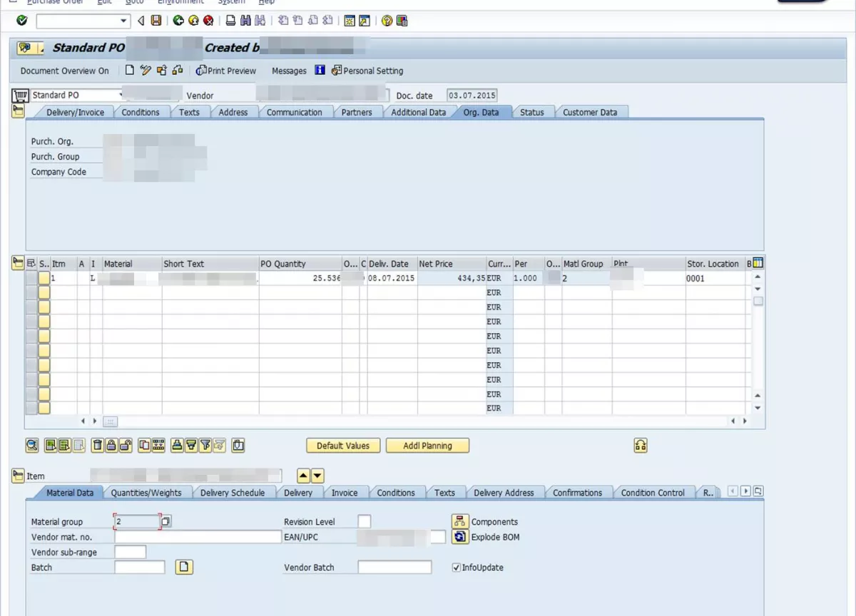Click the Other Purchase Order icon

pyautogui.click(x=162, y=70)
